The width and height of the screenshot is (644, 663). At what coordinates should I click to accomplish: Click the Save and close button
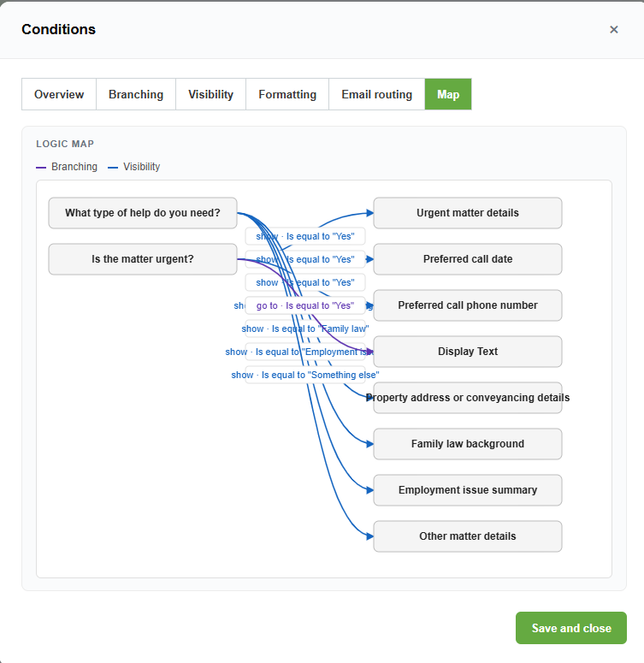click(571, 628)
